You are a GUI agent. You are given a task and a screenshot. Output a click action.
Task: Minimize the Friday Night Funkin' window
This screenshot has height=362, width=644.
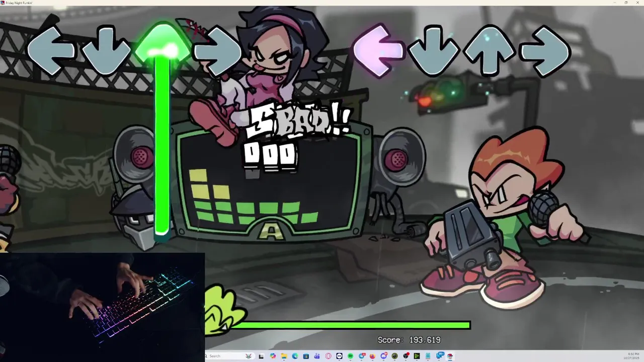tap(614, 3)
